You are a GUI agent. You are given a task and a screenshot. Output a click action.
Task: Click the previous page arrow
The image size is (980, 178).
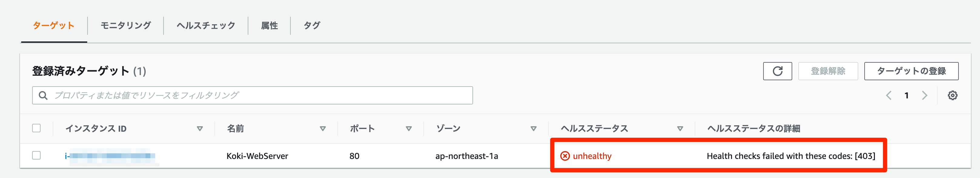[x=889, y=96]
